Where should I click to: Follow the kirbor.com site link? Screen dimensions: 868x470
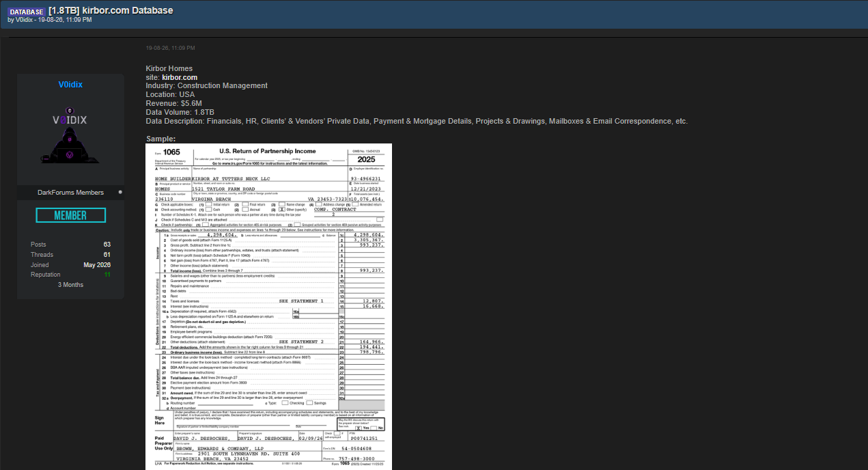coord(180,77)
